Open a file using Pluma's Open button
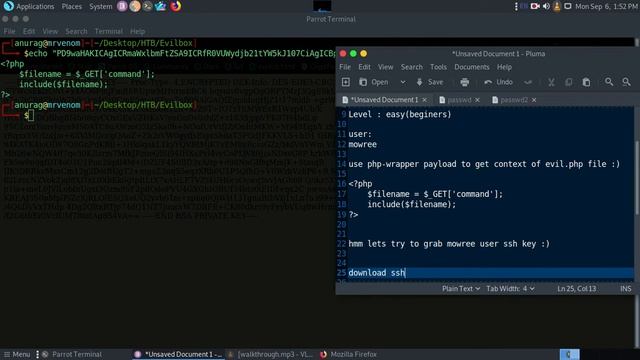The width and height of the screenshot is (640, 360). (374, 82)
